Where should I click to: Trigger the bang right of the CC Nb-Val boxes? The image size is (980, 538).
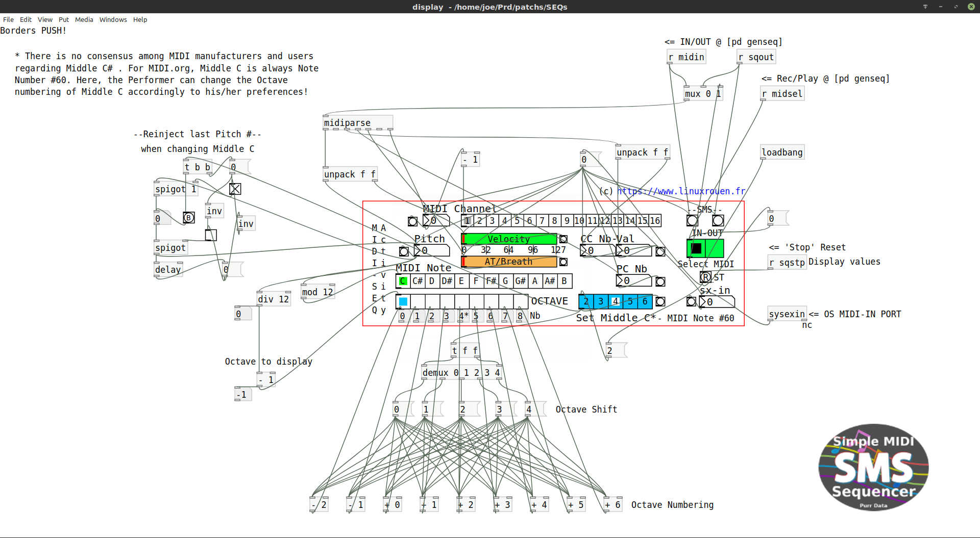click(660, 251)
